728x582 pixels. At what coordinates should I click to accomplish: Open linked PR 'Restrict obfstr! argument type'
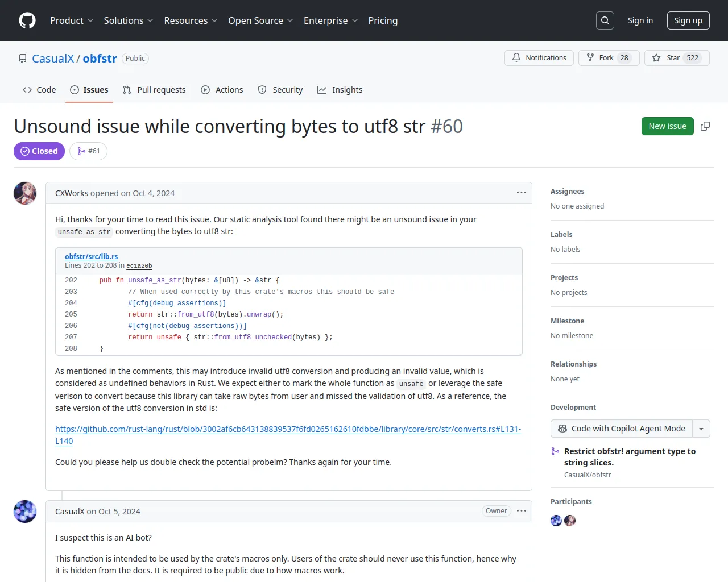pyautogui.click(x=630, y=457)
